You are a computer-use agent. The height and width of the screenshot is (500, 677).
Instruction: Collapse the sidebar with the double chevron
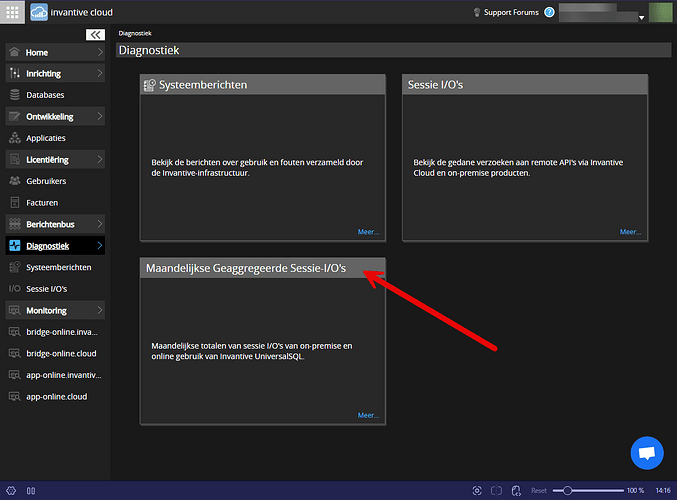(x=95, y=35)
